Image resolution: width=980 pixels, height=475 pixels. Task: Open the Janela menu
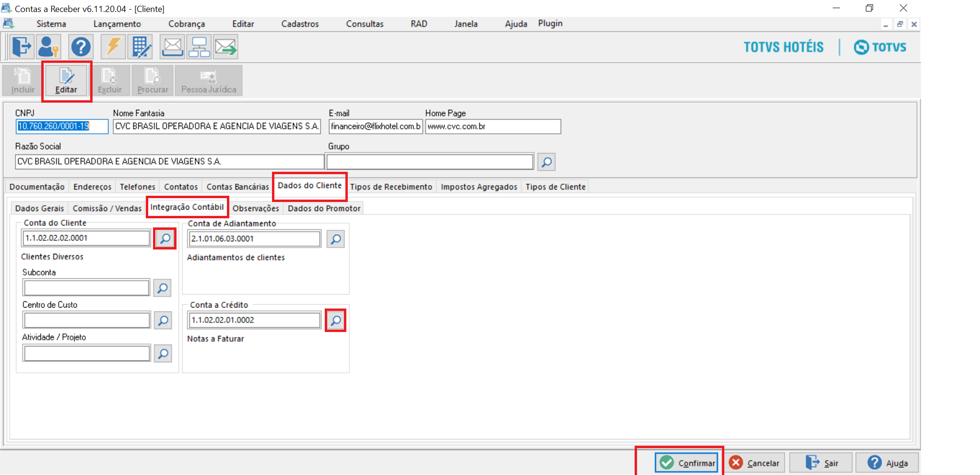(466, 24)
